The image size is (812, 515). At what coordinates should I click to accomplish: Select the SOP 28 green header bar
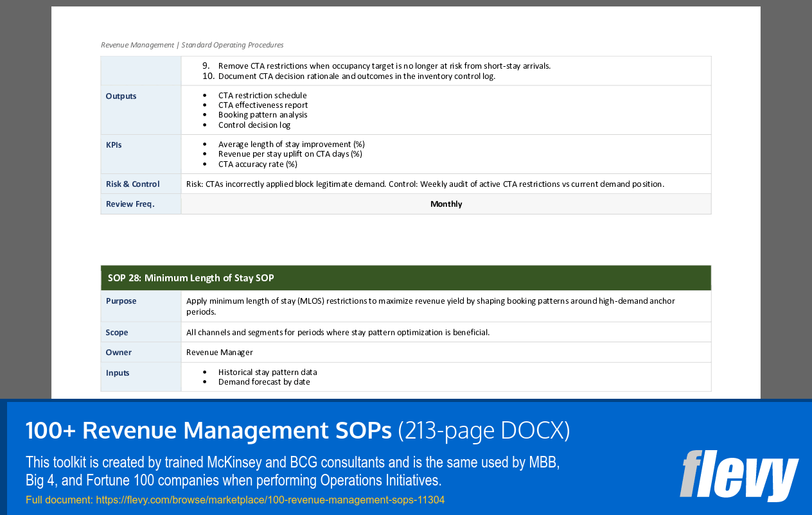[405, 277]
